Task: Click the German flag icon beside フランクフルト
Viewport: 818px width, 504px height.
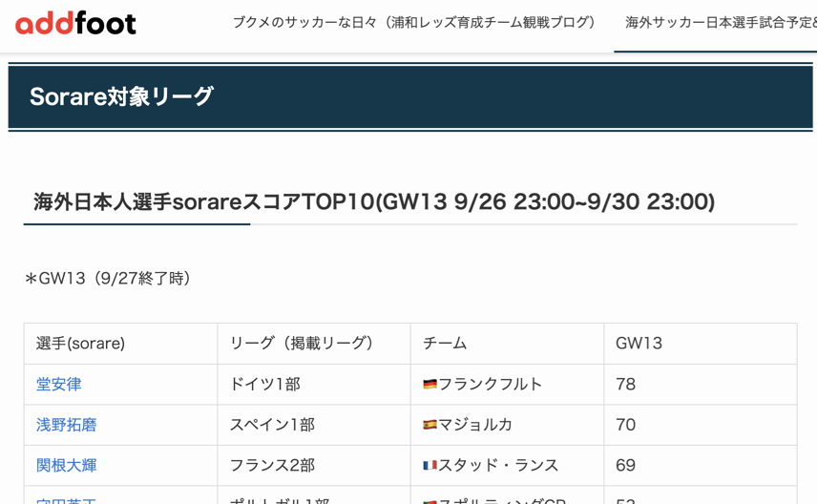Action: (x=430, y=385)
